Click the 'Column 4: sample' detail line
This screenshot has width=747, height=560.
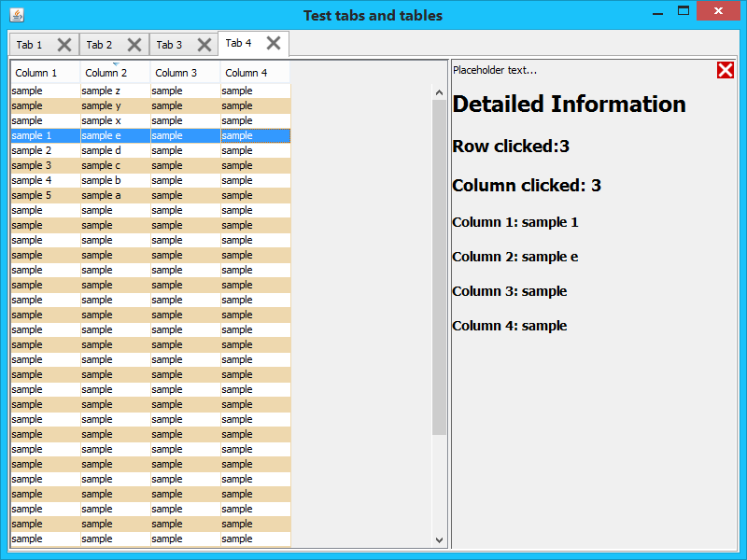[510, 326]
